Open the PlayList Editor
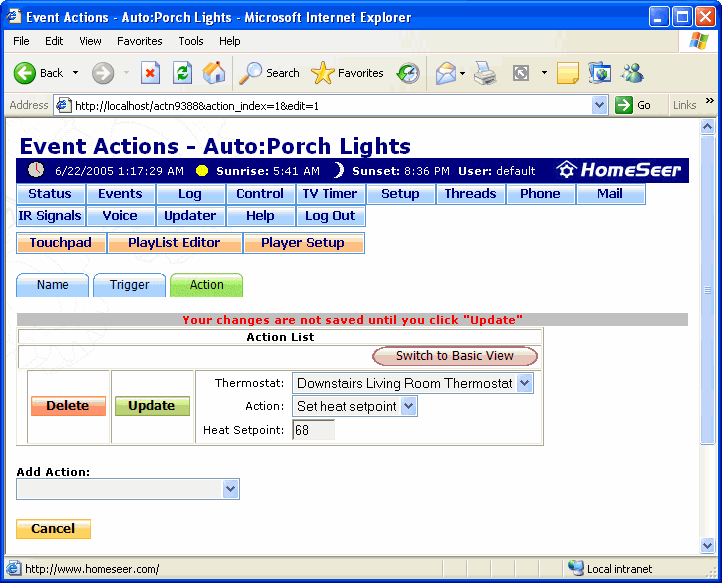 pyautogui.click(x=175, y=243)
